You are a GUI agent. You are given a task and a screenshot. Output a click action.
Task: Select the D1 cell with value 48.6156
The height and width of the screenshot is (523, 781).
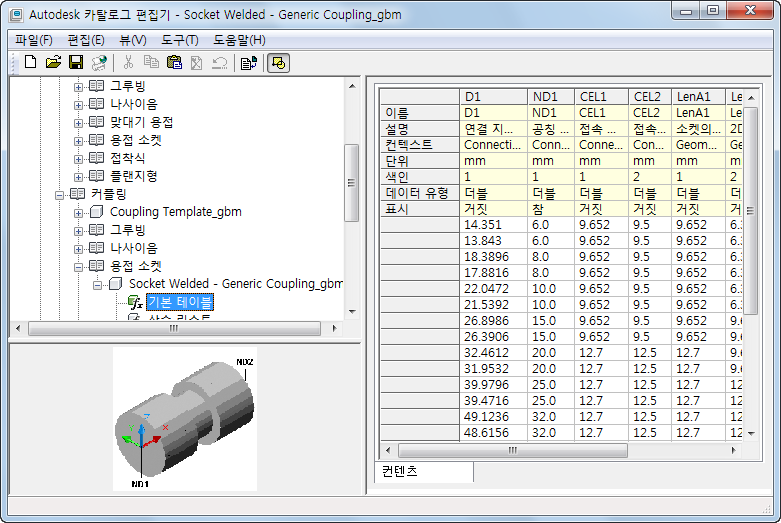tap(493, 432)
